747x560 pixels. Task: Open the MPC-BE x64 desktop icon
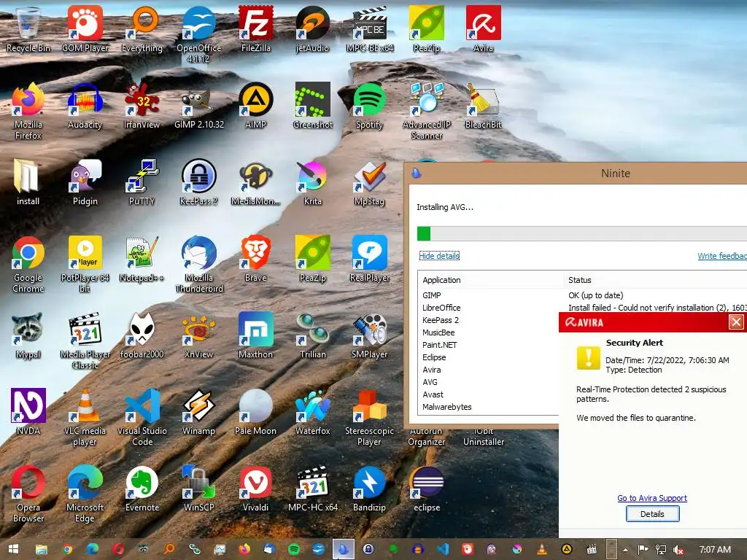[x=370, y=28]
